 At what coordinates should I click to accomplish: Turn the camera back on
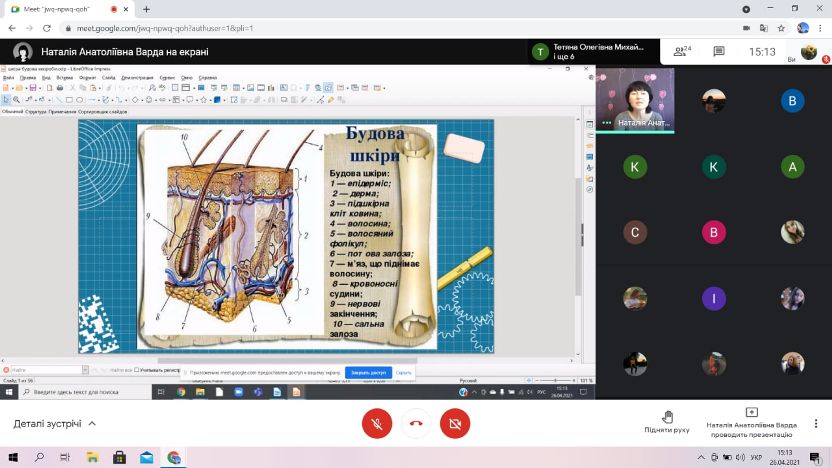click(455, 424)
